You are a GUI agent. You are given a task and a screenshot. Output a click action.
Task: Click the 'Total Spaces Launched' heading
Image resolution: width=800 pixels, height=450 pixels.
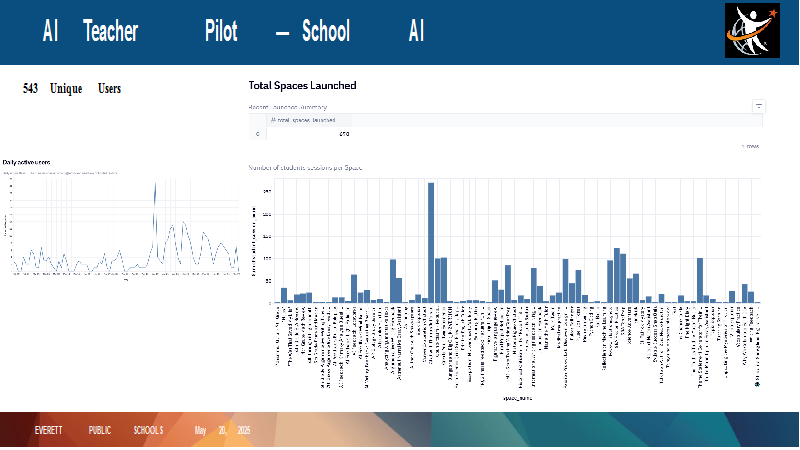pos(302,85)
